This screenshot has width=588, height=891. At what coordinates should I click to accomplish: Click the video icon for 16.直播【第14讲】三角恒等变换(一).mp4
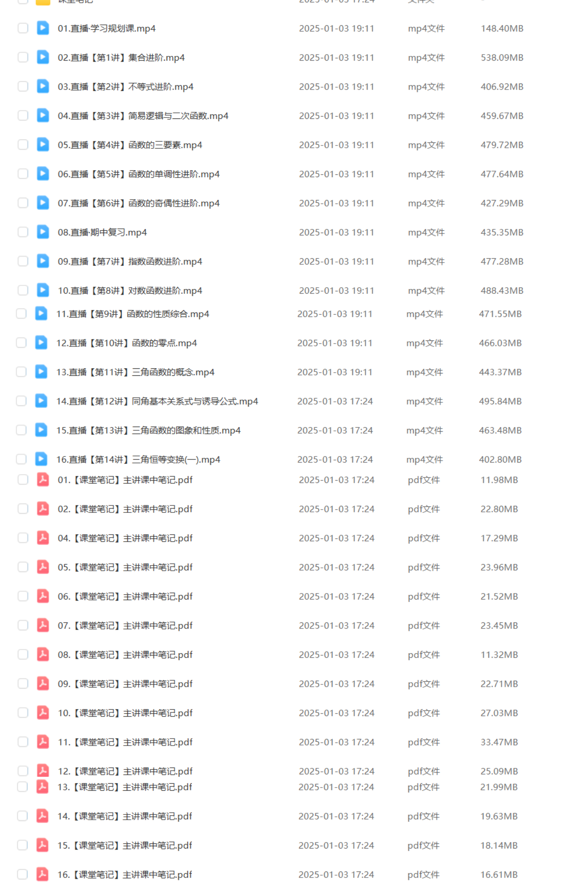point(41,459)
